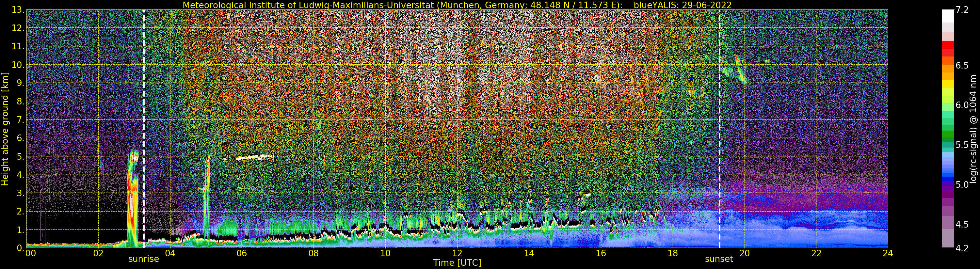Click the 'sunrise' label below the axis
The width and height of the screenshot is (980, 269).
pos(143,259)
